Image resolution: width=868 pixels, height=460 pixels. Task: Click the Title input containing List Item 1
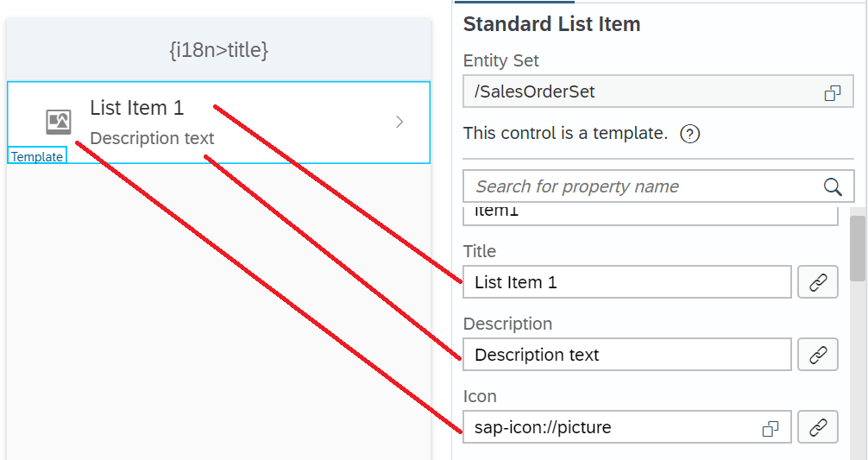coord(626,282)
